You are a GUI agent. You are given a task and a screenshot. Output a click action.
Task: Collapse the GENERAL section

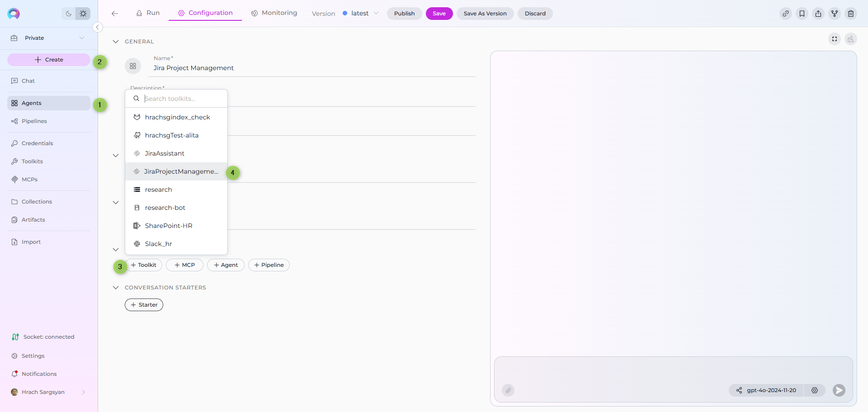tap(116, 42)
